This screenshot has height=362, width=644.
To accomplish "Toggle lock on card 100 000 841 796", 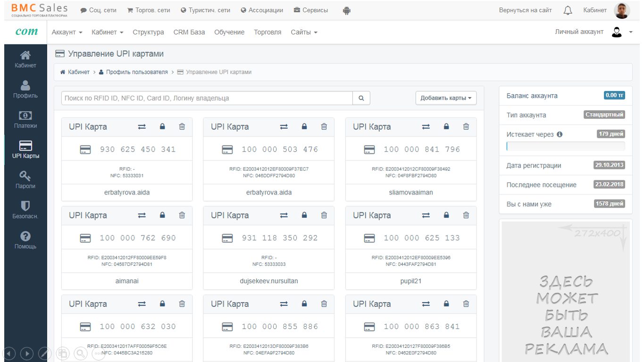I will (446, 126).
